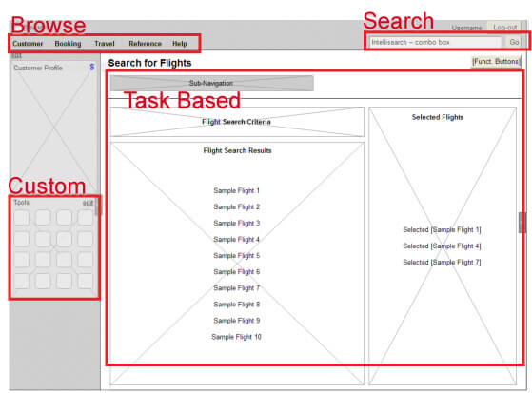Select Sample Flight 2 result

[x=236, y=207]
